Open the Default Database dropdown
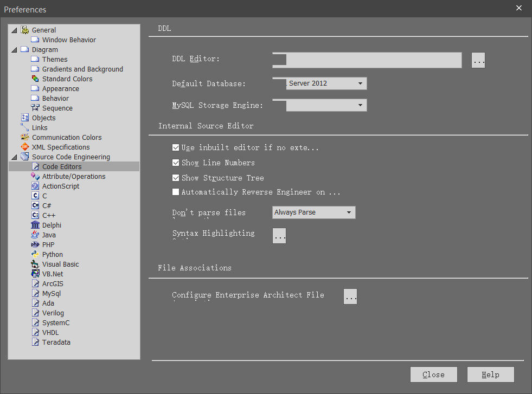 [326, 83]
